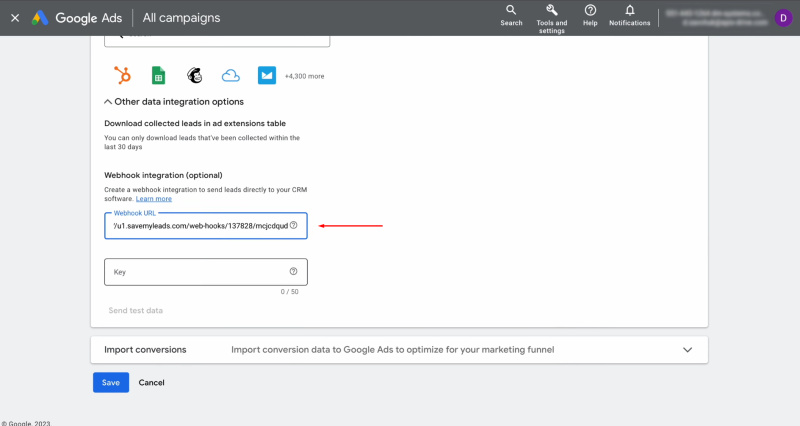Select the Mailchimp integration icon
Viewport: 800px width, 426px height.
194,76
